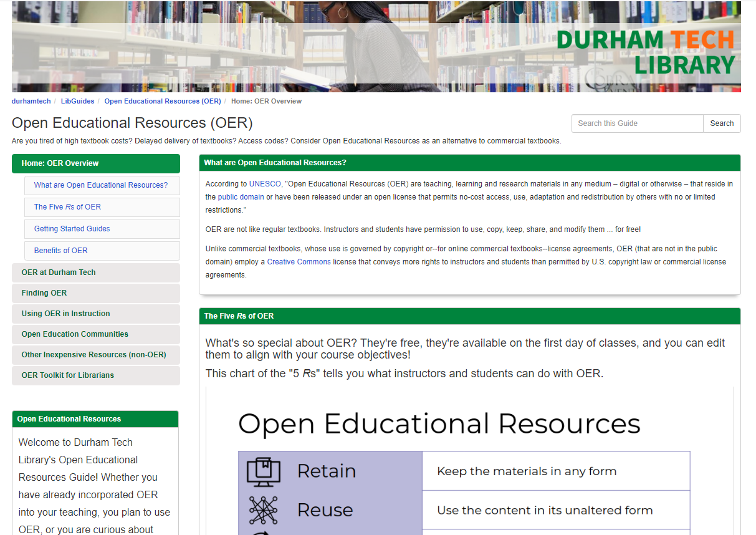The image size is (756, 535).
Task: Open Using OER in Instruction tab
Action: (96, 314)
